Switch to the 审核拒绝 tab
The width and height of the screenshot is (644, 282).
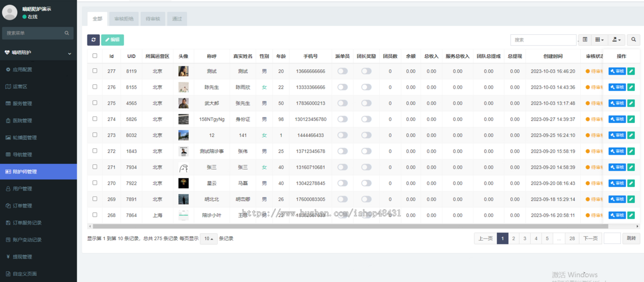click(x=125, y=19)
